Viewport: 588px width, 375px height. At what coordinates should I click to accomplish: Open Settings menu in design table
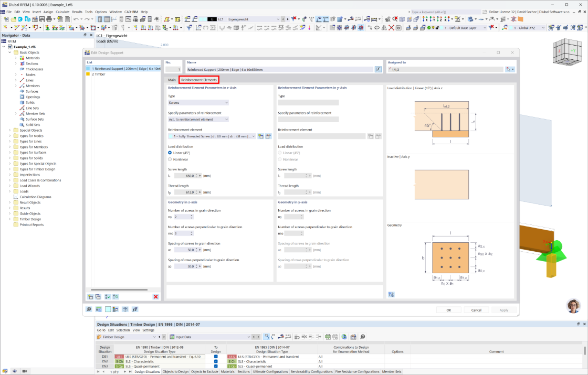[x=148, y=330]
